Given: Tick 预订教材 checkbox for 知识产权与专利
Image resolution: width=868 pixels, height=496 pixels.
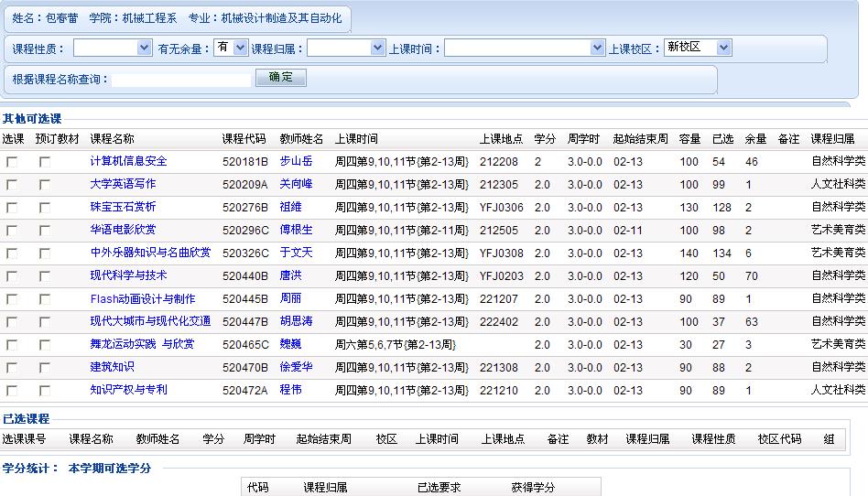Looking at the screenshot, I should click(45, 391).
